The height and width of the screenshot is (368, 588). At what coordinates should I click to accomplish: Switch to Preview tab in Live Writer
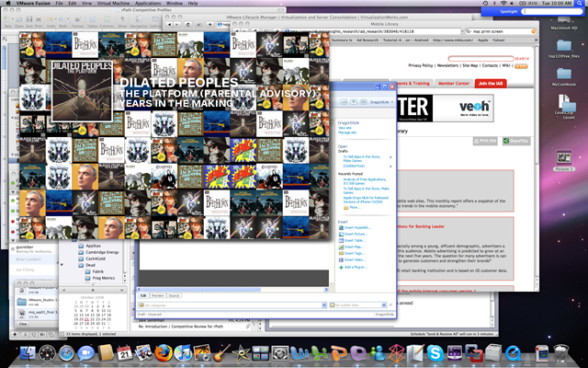(x=158, y=296)
